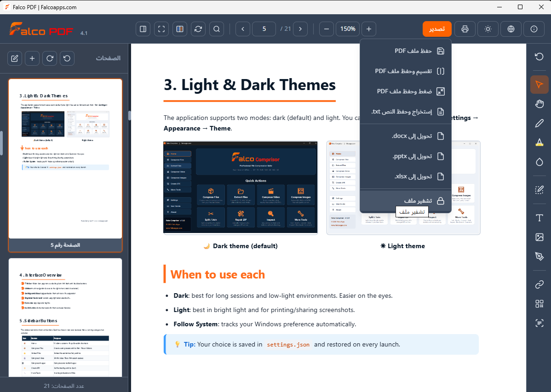551x392 pixels.
Task: Click the الصفحات panel heading
Action: [108, 58]
